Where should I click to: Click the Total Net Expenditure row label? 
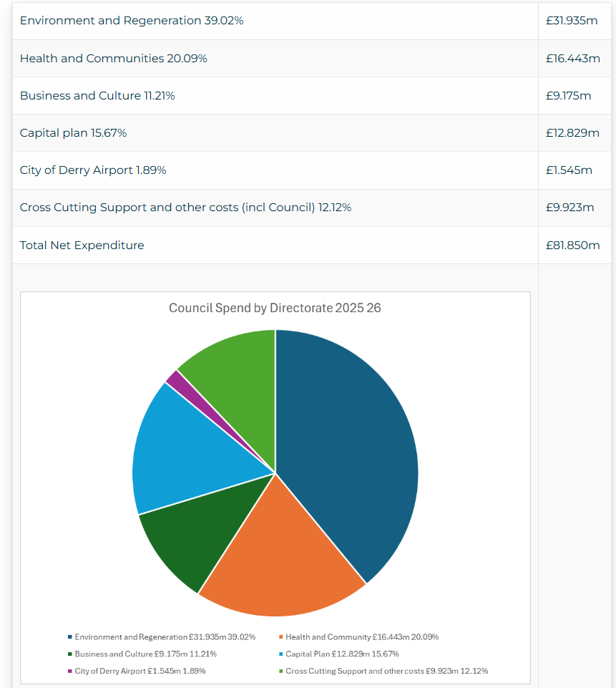(x=82, y=246)
